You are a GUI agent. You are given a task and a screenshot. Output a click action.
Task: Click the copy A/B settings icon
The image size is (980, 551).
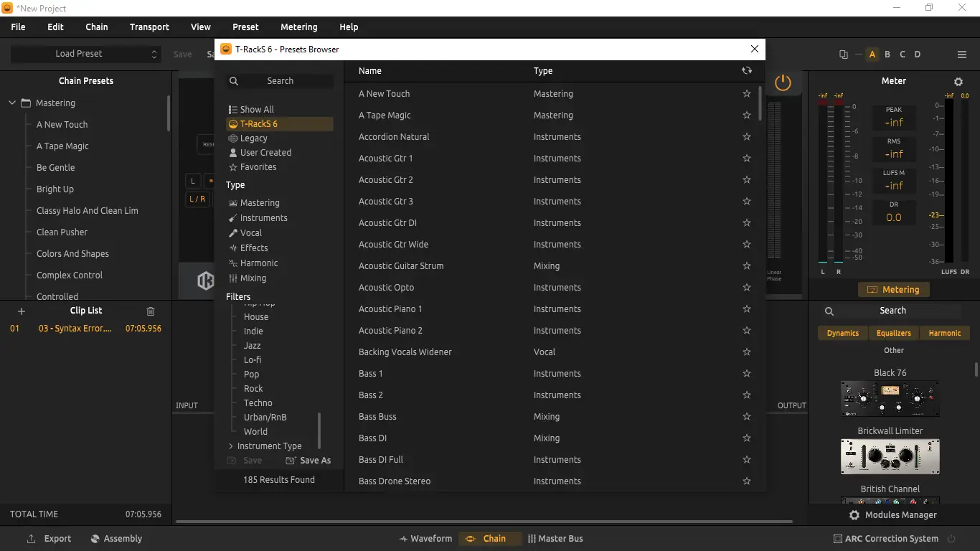point(844,55)
